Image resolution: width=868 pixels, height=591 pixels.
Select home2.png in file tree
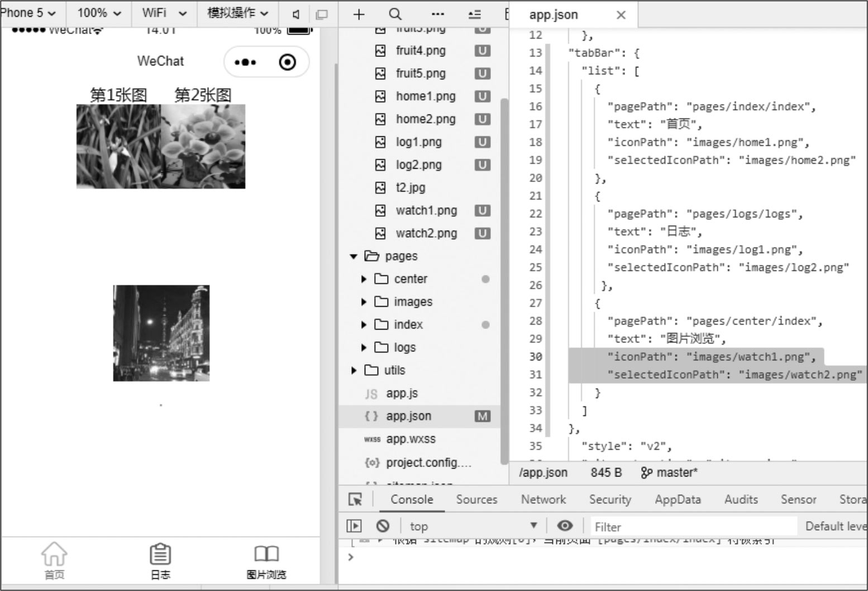point(426,120)
